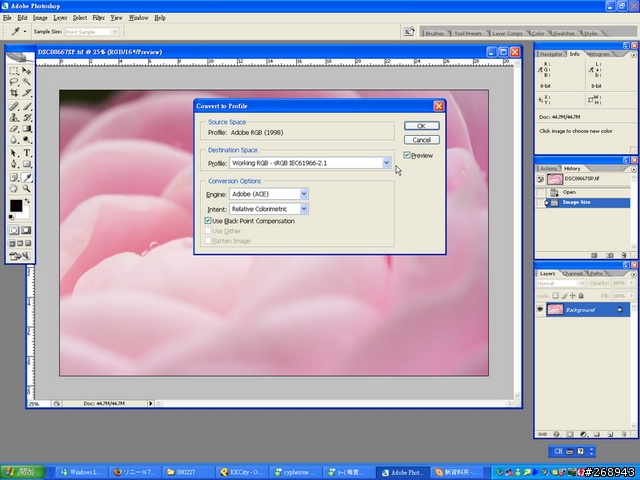Click the foreground color swatch
Image resolution: width=640 pixels, height=480 pixels.
point(16,205)
